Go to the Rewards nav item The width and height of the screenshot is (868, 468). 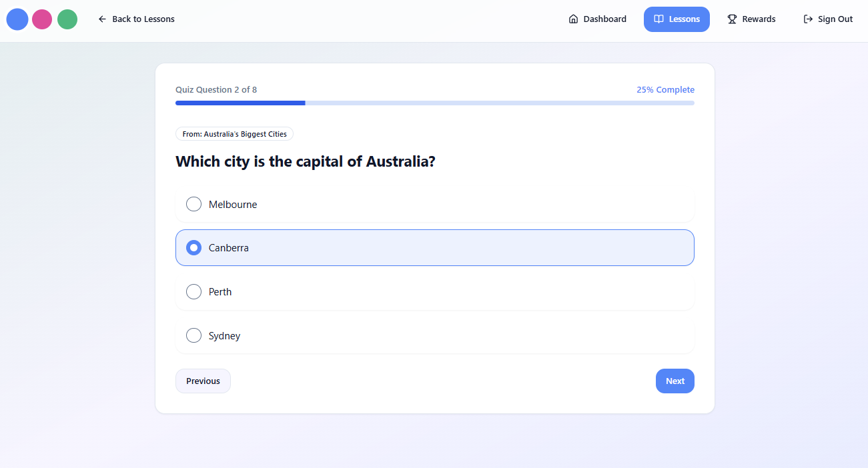point(751,19)
